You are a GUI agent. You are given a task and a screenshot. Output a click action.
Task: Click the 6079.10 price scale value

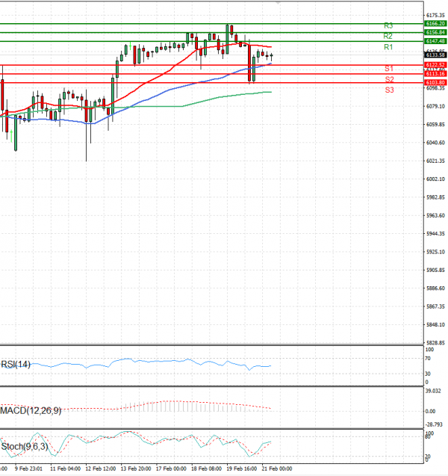tap(435, 106)
